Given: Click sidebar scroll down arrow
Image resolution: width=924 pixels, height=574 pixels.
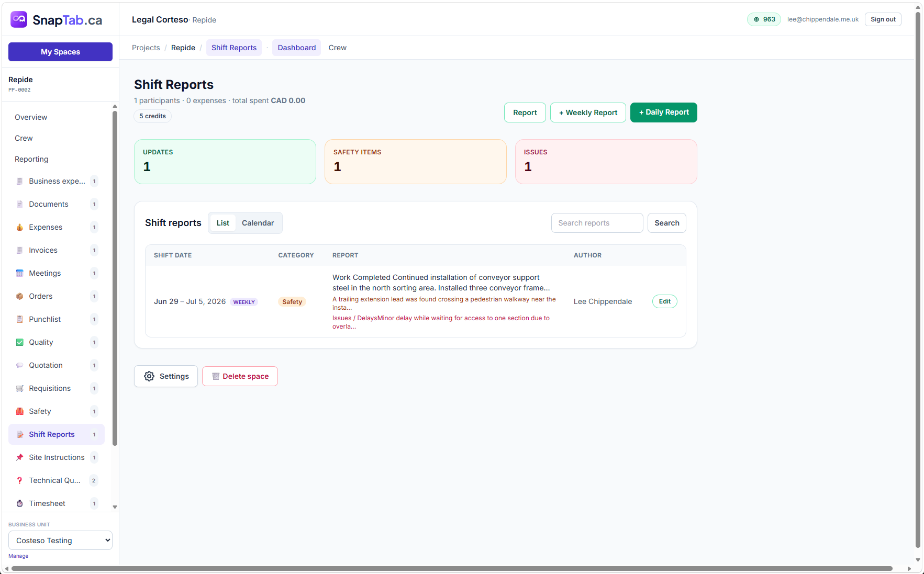Looking at the screenshot, I should (x=115, y=507).
